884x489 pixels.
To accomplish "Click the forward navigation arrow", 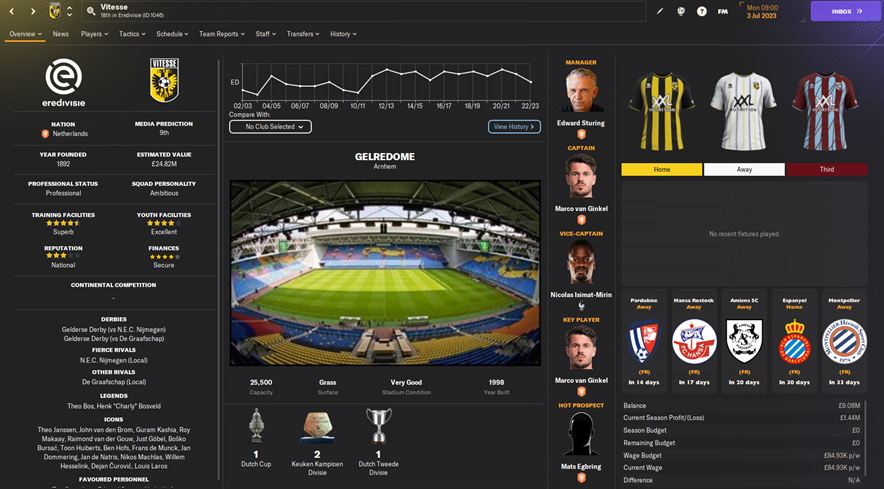I will 33,11.
